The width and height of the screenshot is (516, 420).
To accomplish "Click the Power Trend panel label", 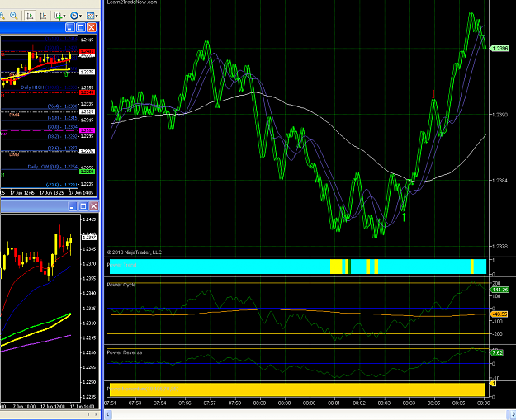I will pyautogui.click(x=121, y=265).
